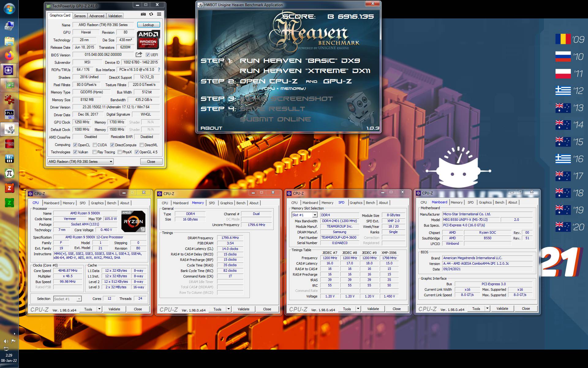Click the SCORE 6916.135 text
The width and height of the screenshot is (588, 368).
tap(328, 17)
